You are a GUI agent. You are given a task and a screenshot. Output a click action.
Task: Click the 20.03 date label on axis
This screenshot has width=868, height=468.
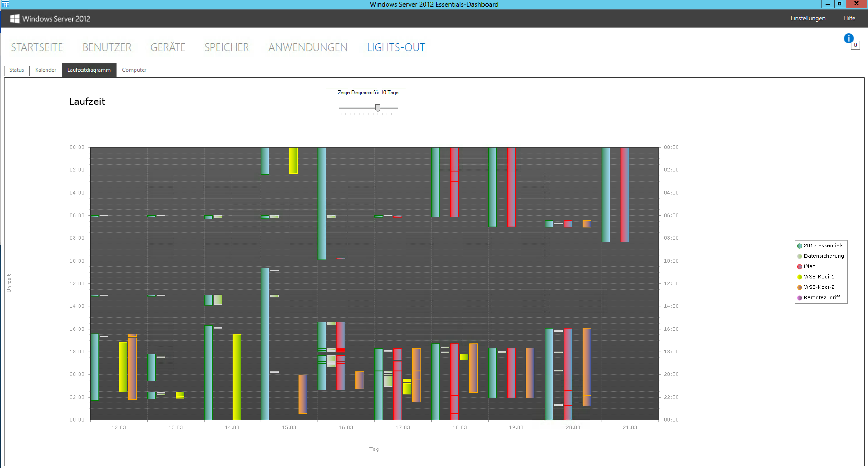pyautogui.click(x=573, y=428)
